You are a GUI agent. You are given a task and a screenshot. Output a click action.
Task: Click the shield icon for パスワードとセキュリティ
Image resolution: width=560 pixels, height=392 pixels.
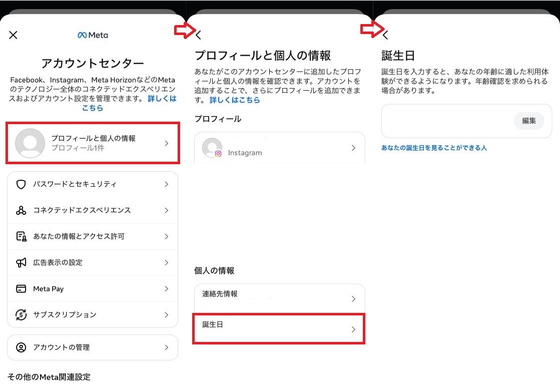[x=21, y=184]
